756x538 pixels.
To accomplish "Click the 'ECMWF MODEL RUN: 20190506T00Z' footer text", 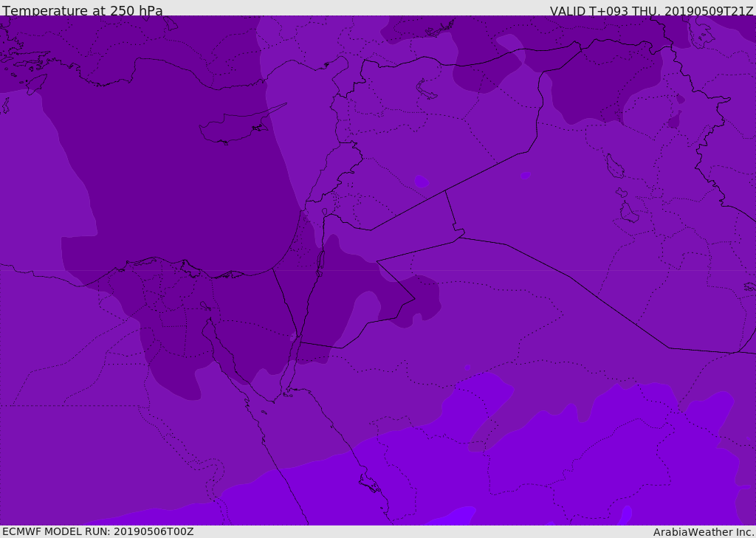I will [x=98, y=531].
